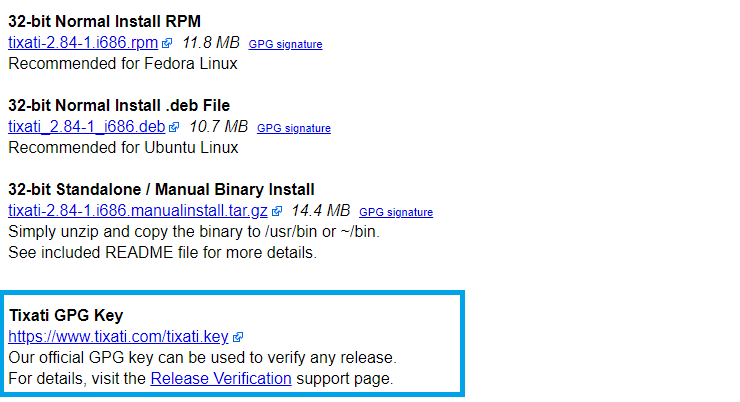Click external link icon beside tixati.key URL
This screenshot has width=740, height=402.
point(238,337)
